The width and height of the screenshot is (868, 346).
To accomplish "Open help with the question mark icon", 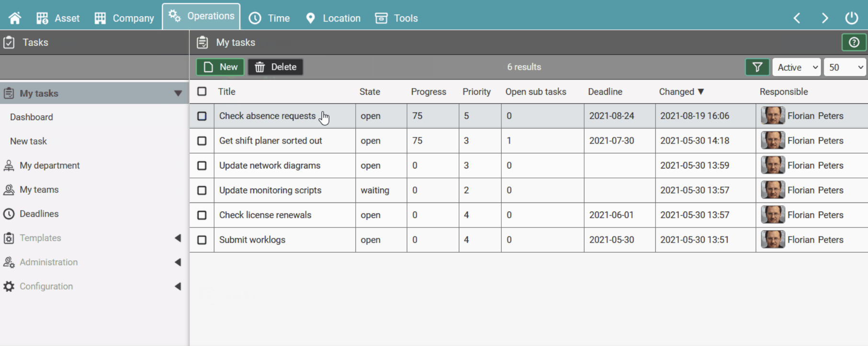I will tap(854, 43).
